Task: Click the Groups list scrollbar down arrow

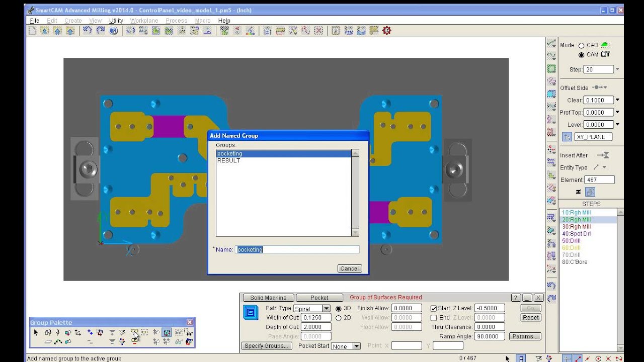Action: click(355, 233)
